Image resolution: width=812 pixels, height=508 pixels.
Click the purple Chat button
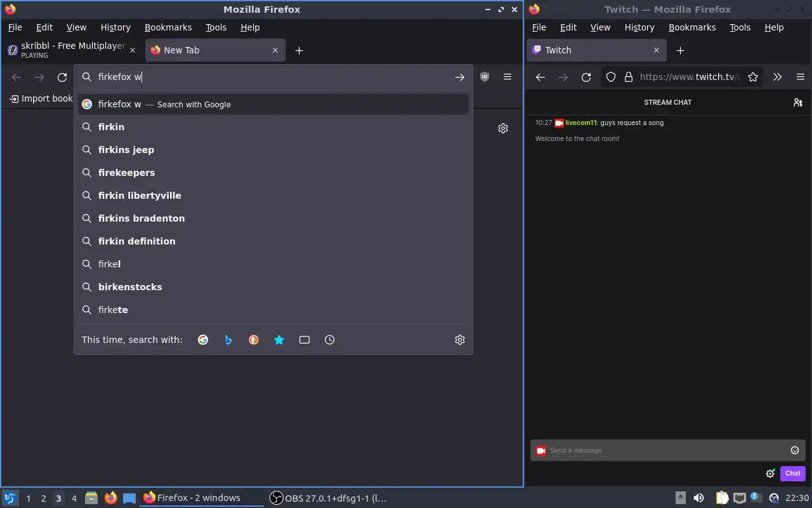[x=792, y=473]
